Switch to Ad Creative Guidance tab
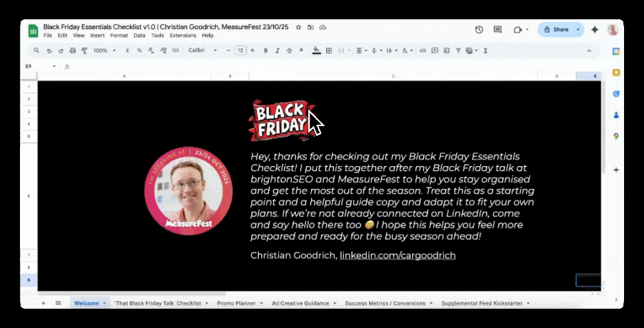The height and width of the screenshot is (328, 644). pyautogui.click(x=300, y=303)
